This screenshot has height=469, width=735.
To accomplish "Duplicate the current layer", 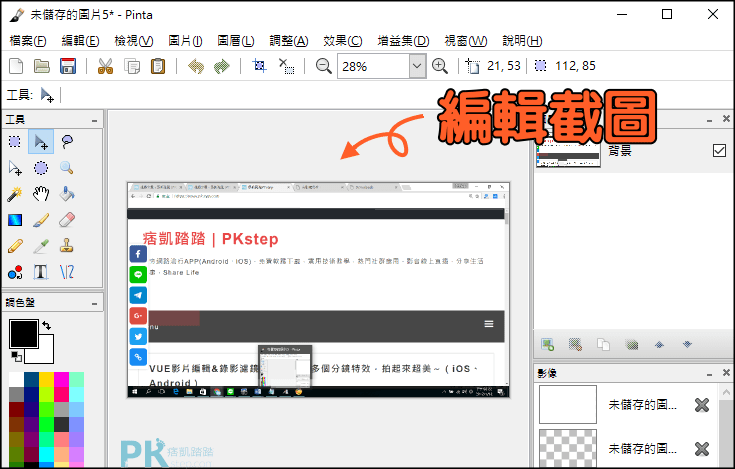I will click(603, 345).
